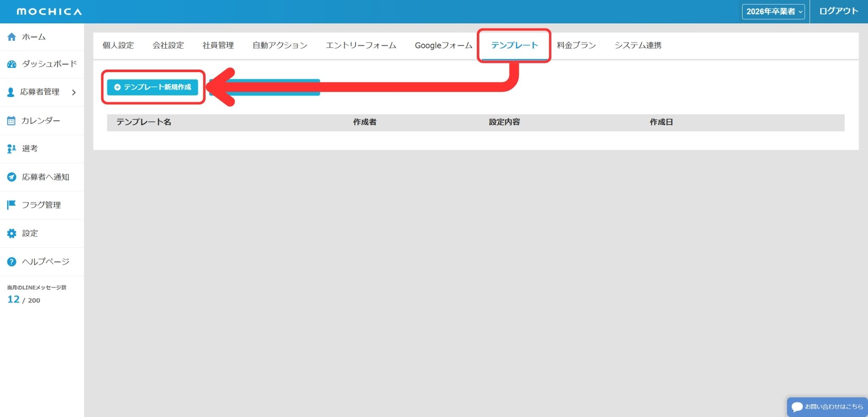Click the テンプレート新規作成 button
Screen dimensions: 868x417
tap(153, 87)
